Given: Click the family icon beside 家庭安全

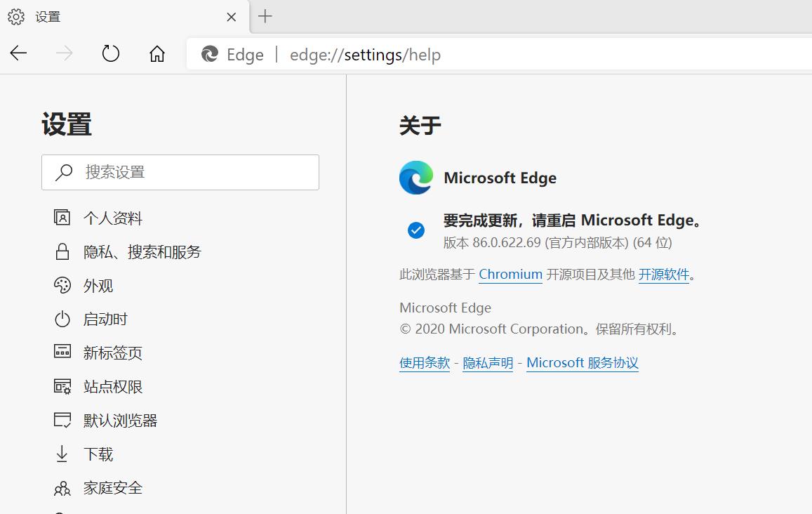Looking at the screenshot, I should click(62, 488).
